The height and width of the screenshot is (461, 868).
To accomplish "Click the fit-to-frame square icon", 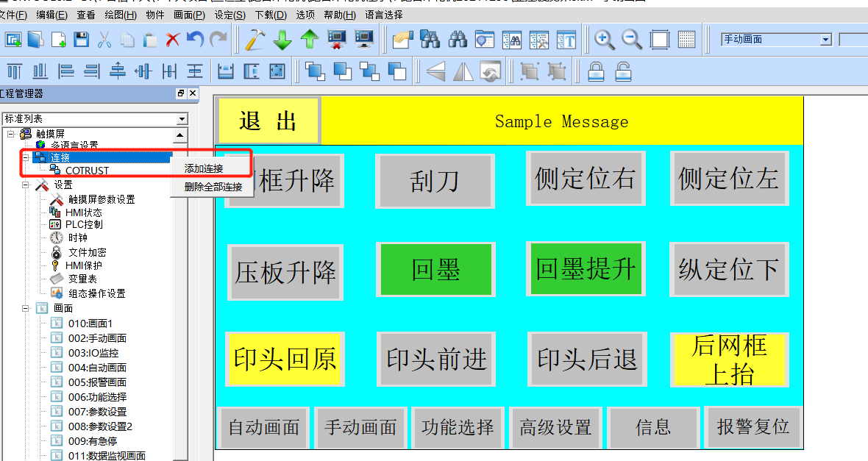I will (x=659, y=40).
